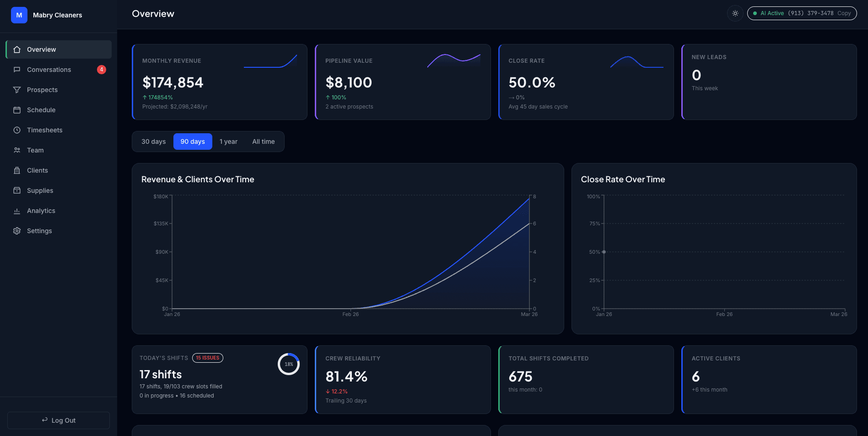Open the Overview page from sidebar
The width and height of the screenshot is (868, 436).
41,49
